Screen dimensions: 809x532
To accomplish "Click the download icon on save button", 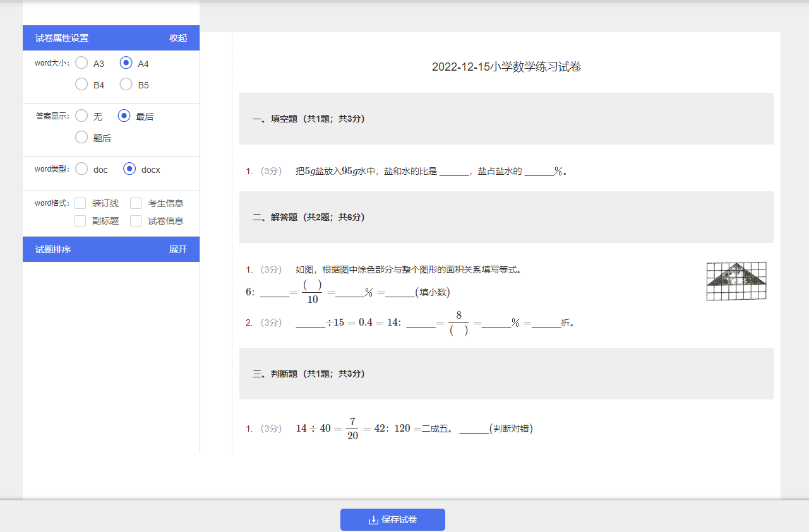I will coord(373,520).
